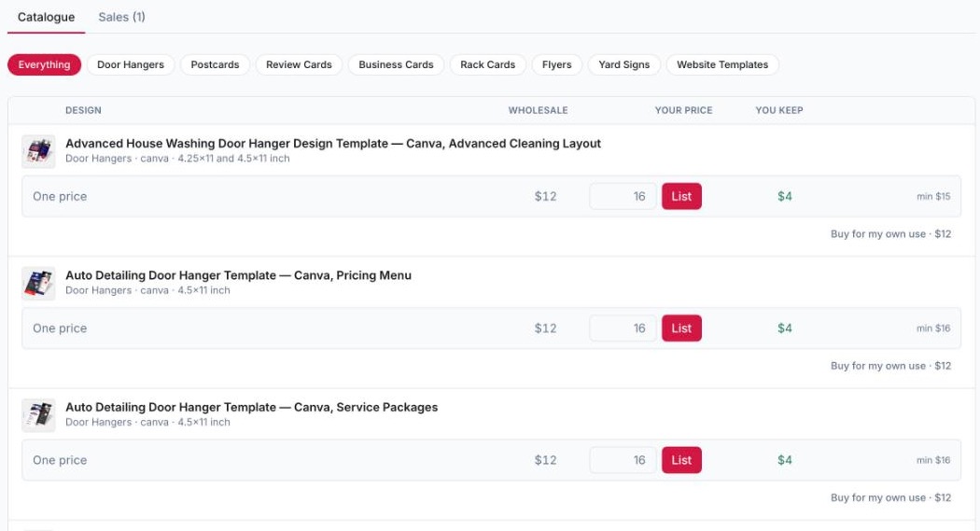Switch to the Sales (1) tab
This screenshot has height=531, width=980.
coord(122,17)
